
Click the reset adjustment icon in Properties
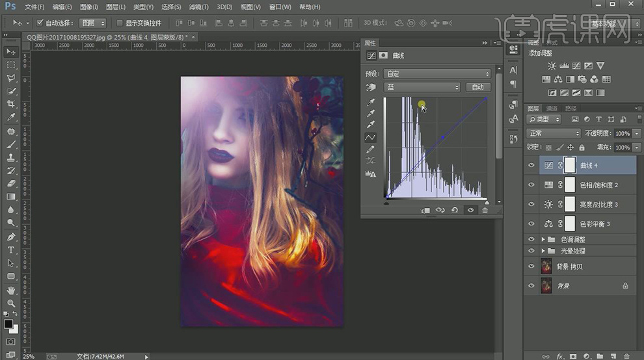[x=455, y=211]
